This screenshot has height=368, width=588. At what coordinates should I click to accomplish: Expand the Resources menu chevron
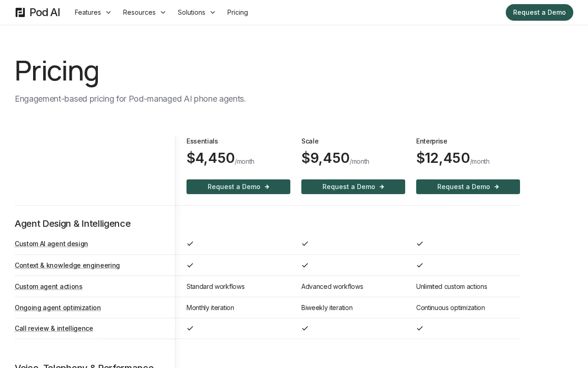pos(163,12)
